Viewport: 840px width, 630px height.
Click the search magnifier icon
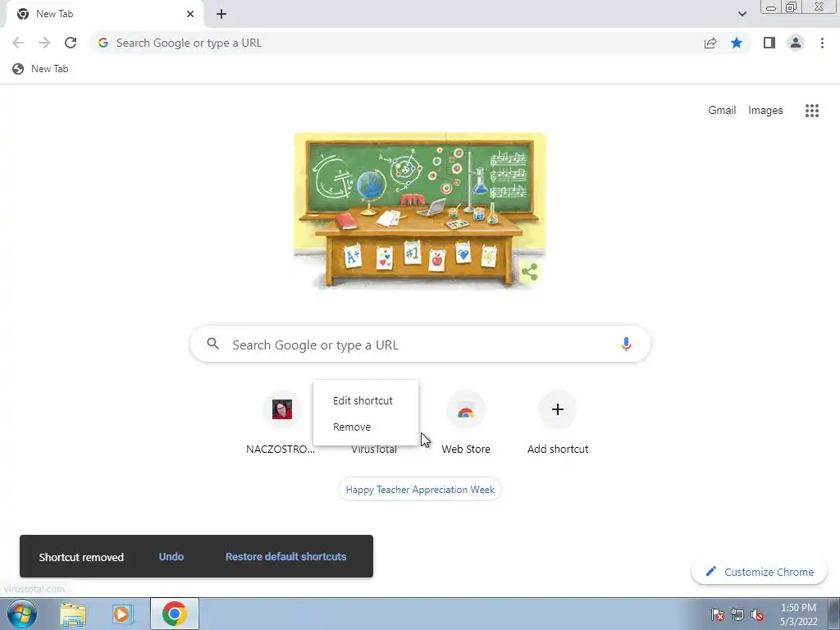212,344
